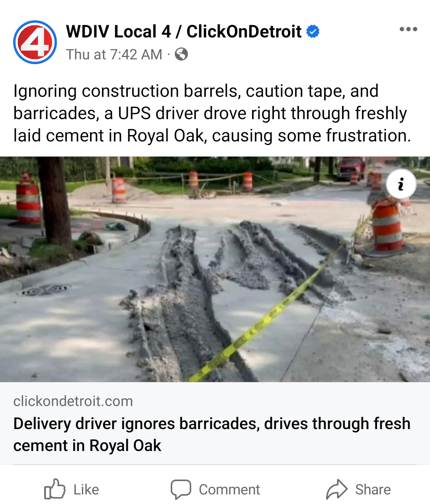Image resolution: width=430 pixels, height=504 pixels.
Task: Click the speech bubble Comment icon
Action: (181, 489)
